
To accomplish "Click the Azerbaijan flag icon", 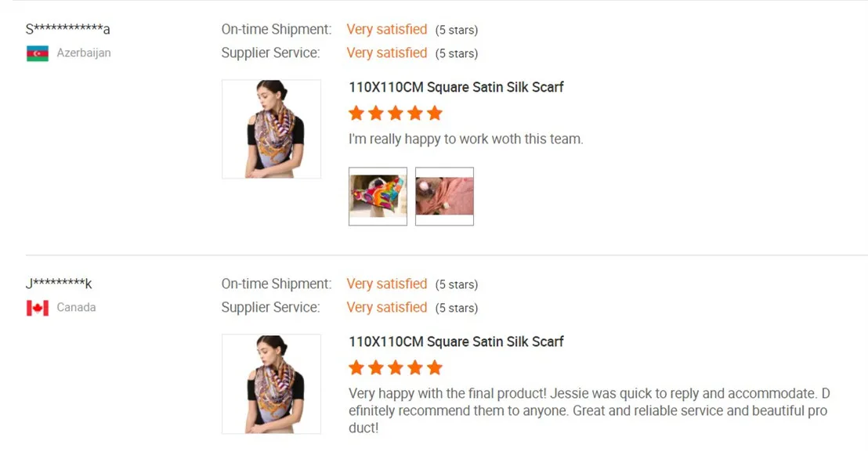I will click(x=37, y=53).
